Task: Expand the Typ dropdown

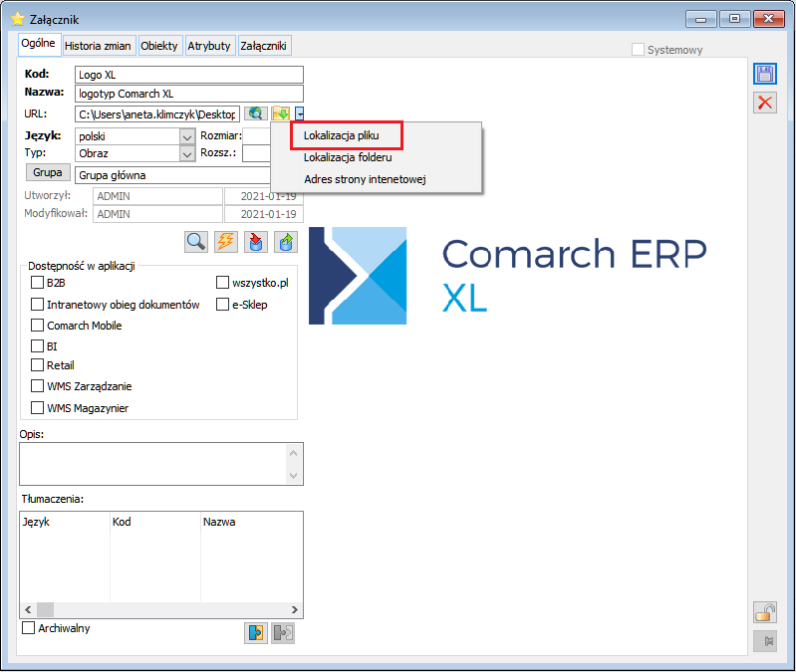Action: [187, 153]
